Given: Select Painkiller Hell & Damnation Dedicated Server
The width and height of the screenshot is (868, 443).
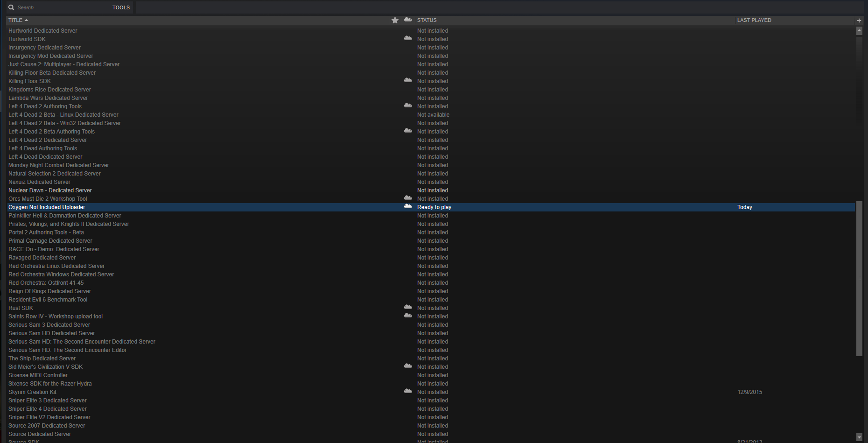Looking at the screenshot, I should click(x=65, y=216).
